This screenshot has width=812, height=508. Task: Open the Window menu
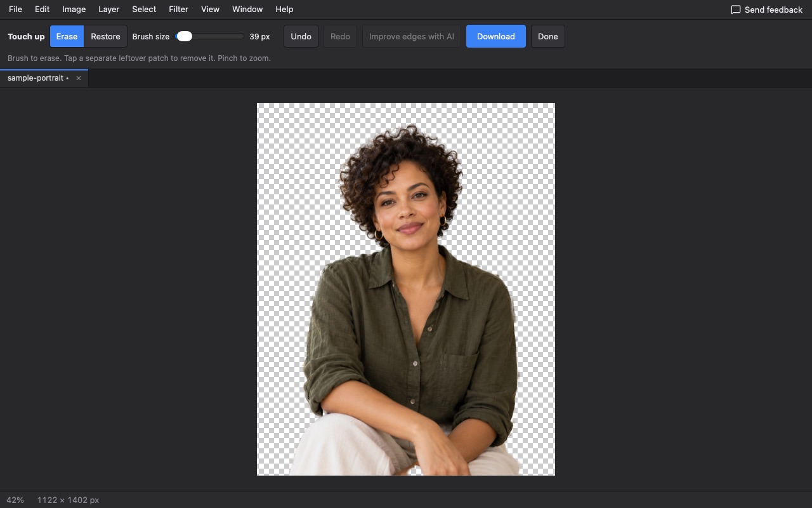pyautogui.click(x=247, y=9)
